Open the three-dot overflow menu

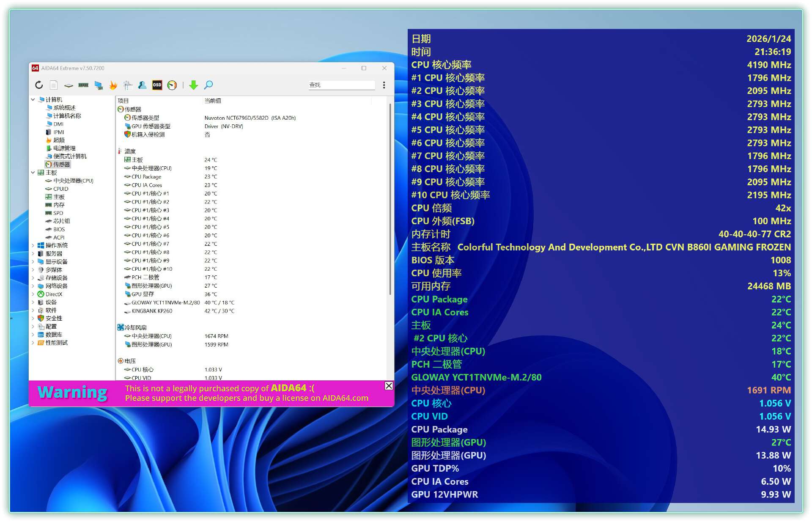pyautogui.click(x=384, y=85)
